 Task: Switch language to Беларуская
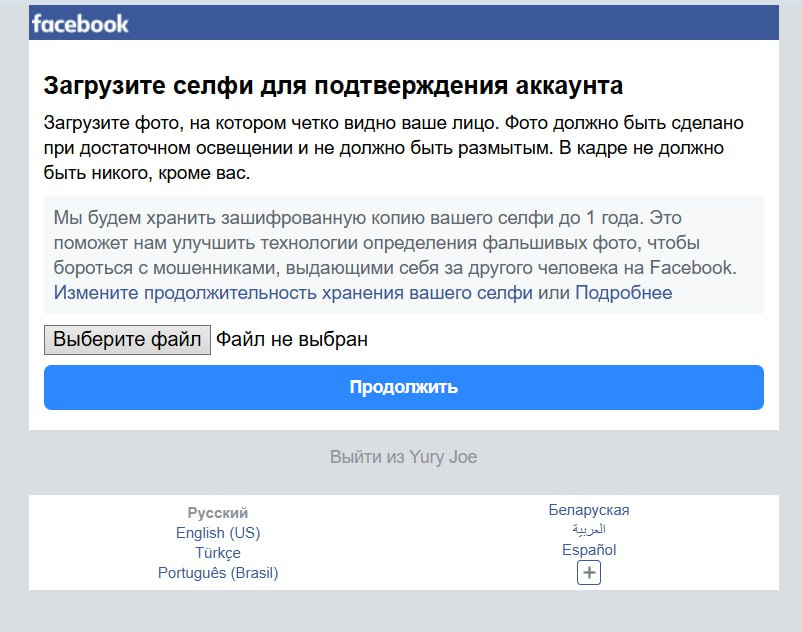point(589,510)
